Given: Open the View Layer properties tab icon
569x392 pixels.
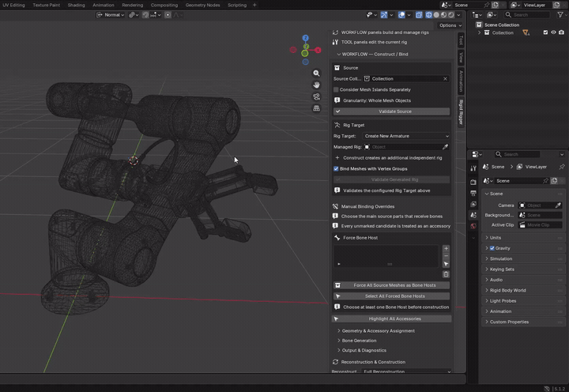Looking at the screenshot, I should [473, 204].
